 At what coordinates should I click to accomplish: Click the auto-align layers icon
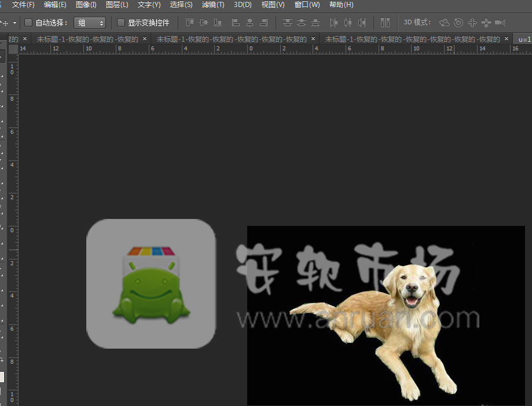385,23
